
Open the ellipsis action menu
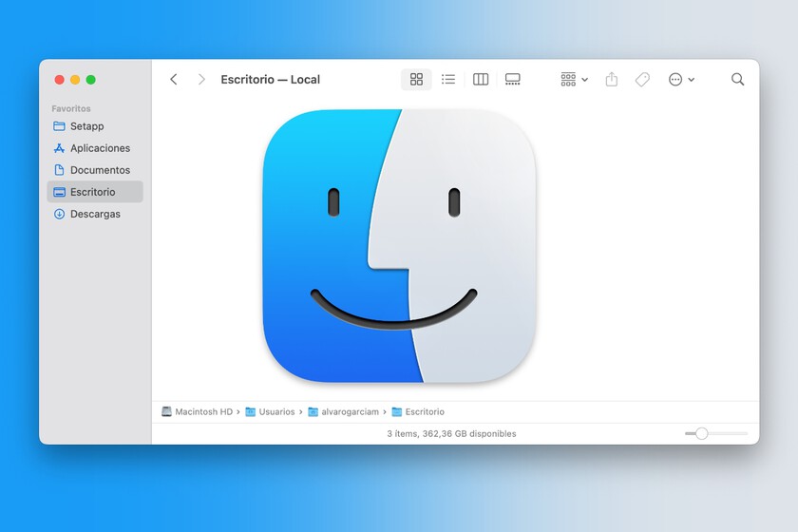coord(681,80)
